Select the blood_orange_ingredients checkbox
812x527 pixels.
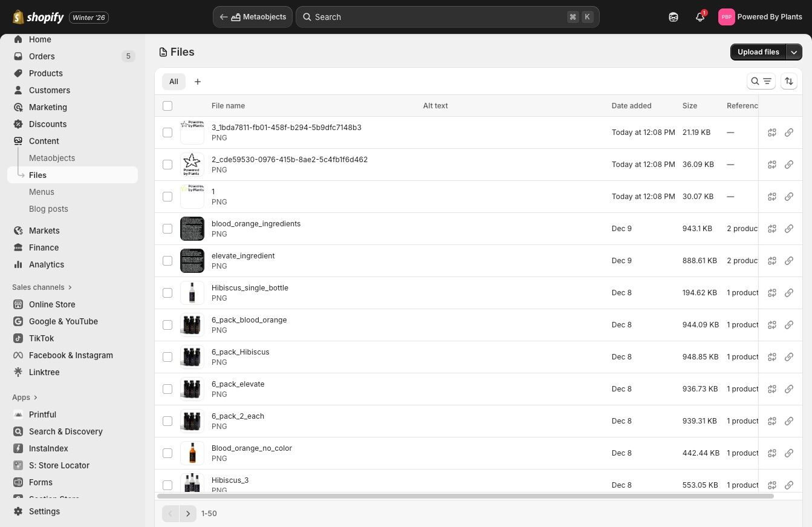click(167, 229)
